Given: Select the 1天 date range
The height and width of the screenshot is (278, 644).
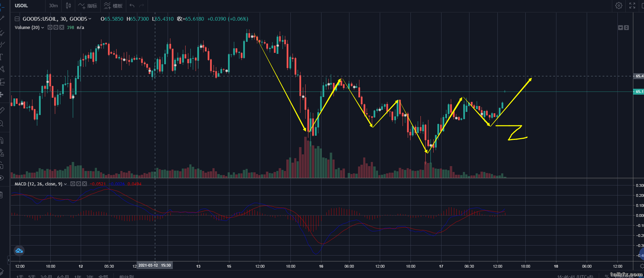Looking at the screenshot, I should (20, 276).
